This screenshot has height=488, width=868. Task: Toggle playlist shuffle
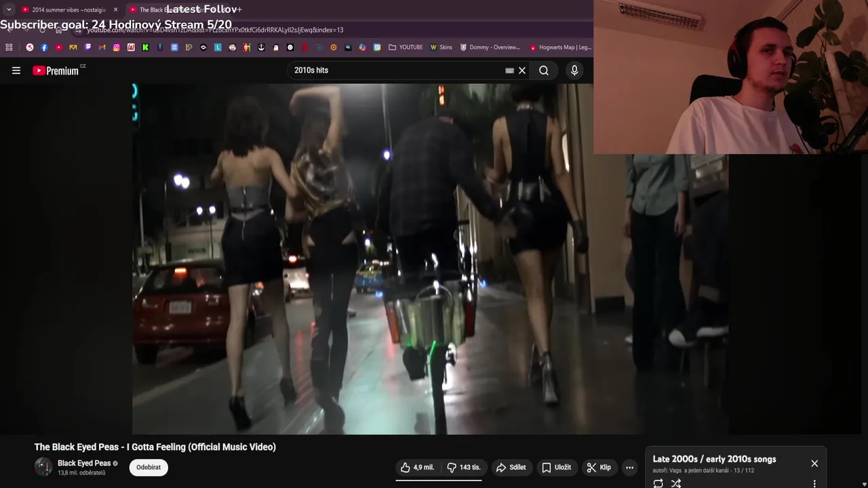tap(675, 483)
